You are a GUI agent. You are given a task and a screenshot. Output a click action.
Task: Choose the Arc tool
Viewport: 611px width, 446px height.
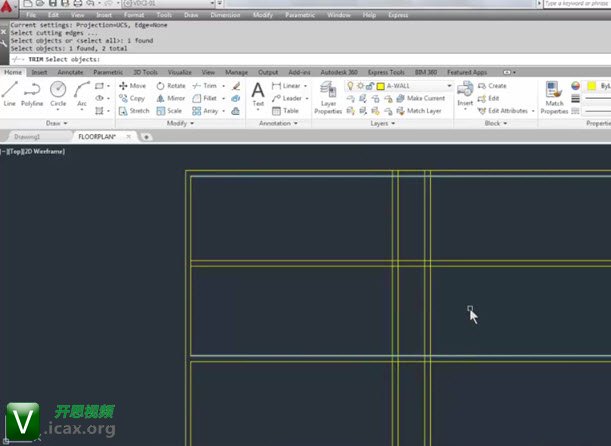(82, 94)
